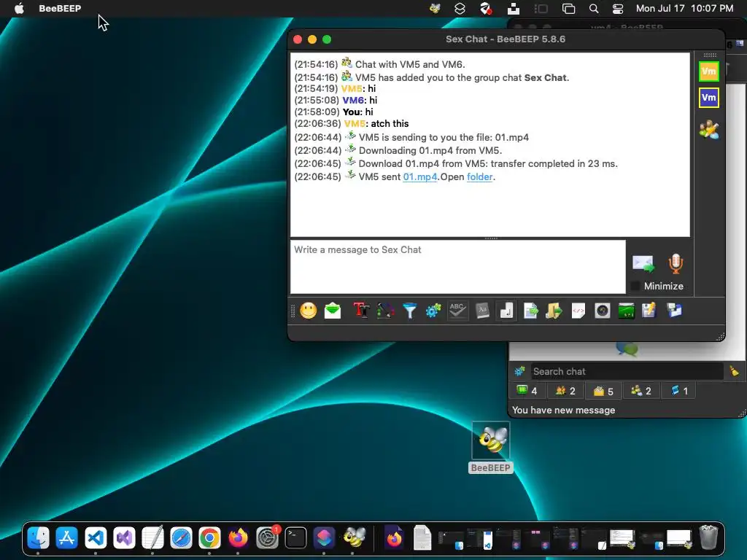
Task: Click the gear icon beside Search chat
Action: click(519, 371)
